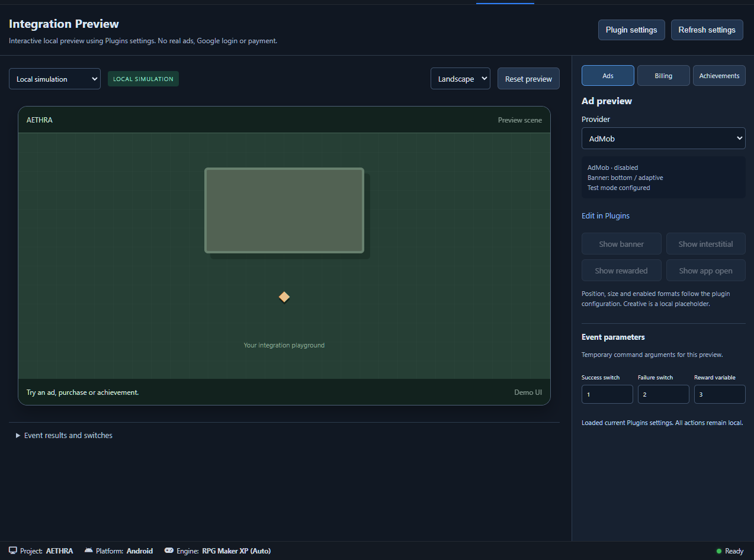This screenshot has width=754, height=560.
Task: Click 'Your integration playground' text
Action: pos(284,345)
